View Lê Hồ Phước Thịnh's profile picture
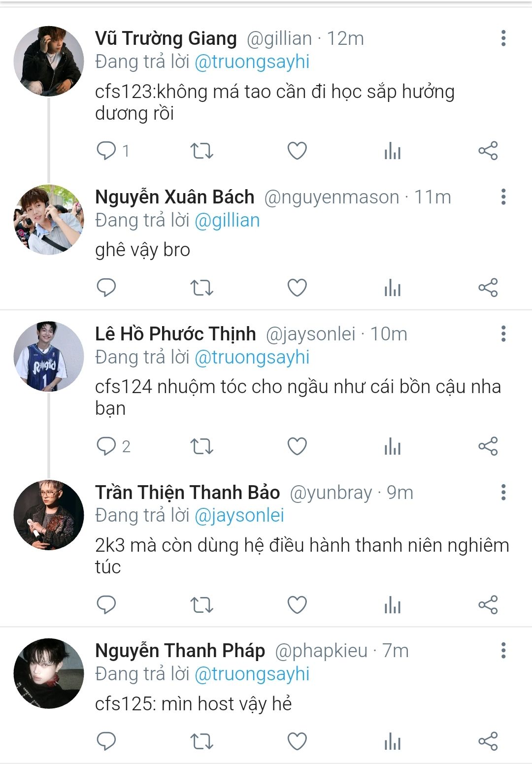 (x=49, y=356)
